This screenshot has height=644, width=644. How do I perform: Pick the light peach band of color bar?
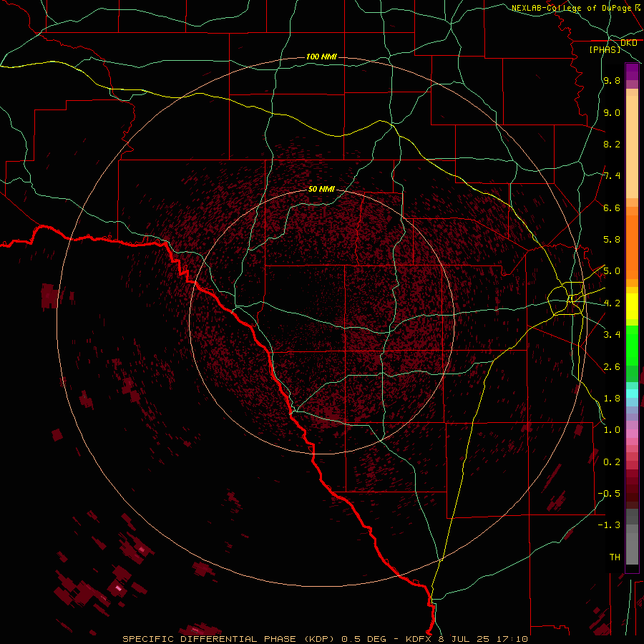[x=632, y=147]
